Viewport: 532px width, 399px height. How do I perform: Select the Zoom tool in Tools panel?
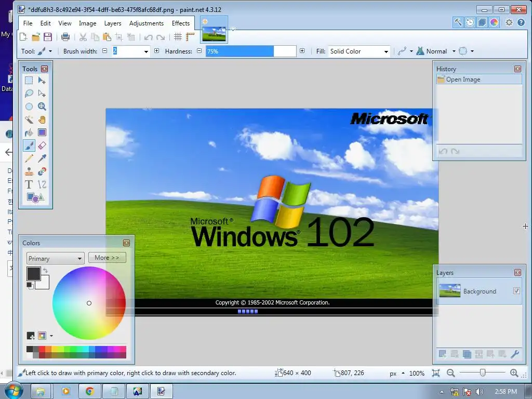click(x=42, y=107)
